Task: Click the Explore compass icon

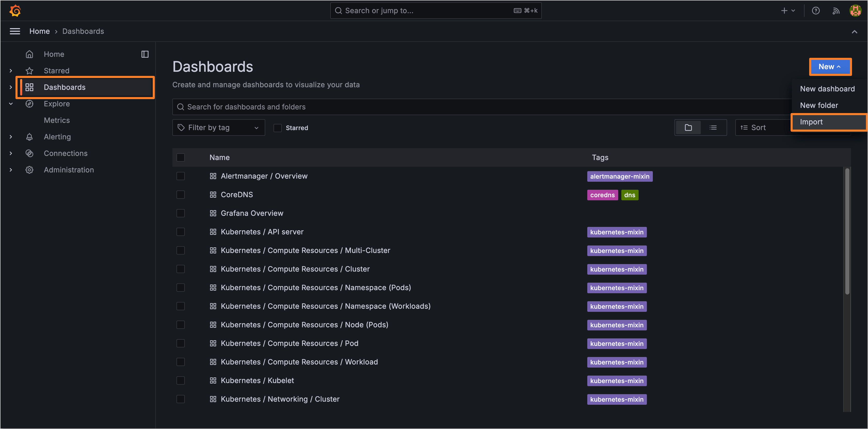Action: tap(29, 104)
